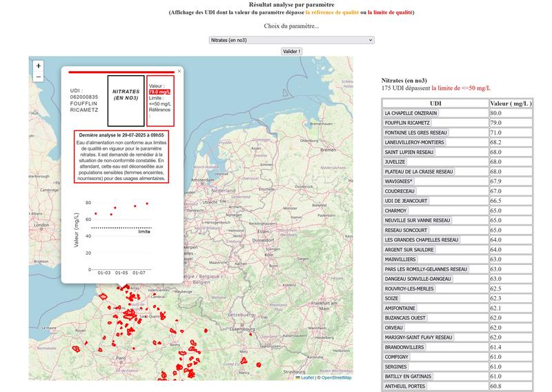Screen dimensions: 552x392
Task: Choose COMPIGNY from the UDI list
Action: pyautogui.click(x=397, y=357)
